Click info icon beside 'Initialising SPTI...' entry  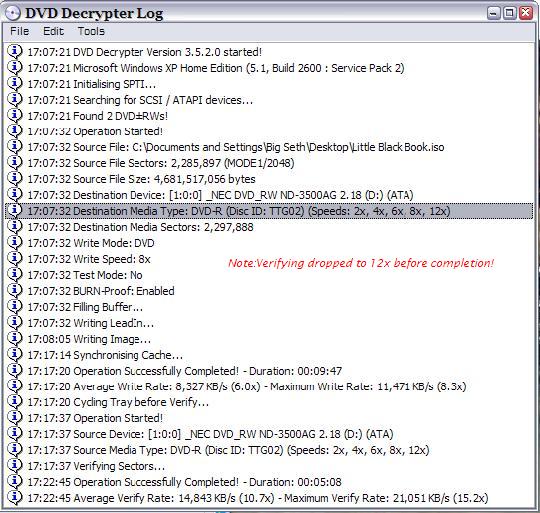[14, 84]
